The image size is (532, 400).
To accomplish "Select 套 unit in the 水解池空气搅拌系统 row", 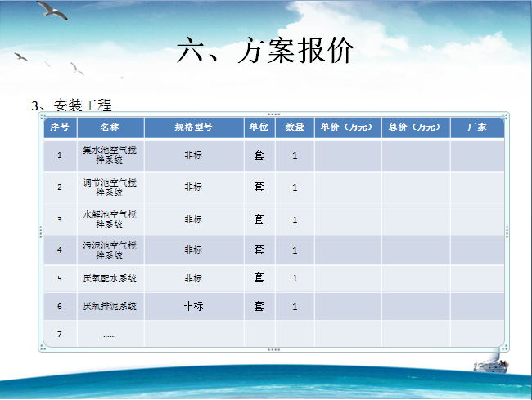I will coord(259,219).
